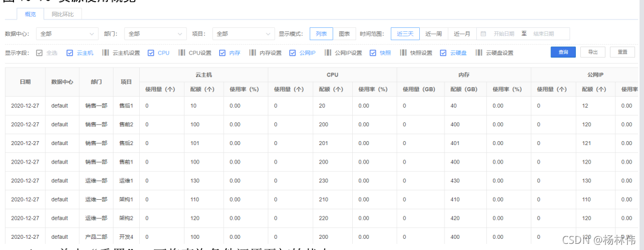Select 图表 display mode
Image resolution: width=644 pixels, height=250 pixels.
pyautogui.click(x=344, y=33)
